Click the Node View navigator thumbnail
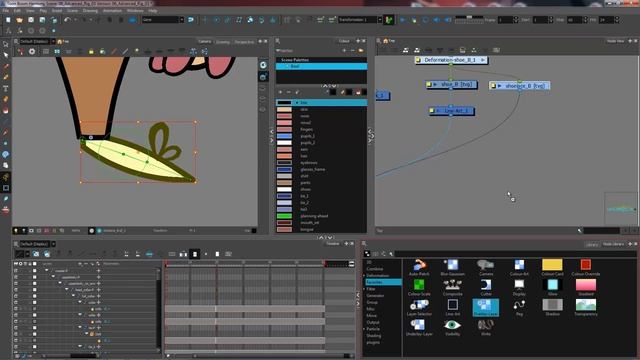Viewport: 640px width, 360px height. tap(620, 209)
